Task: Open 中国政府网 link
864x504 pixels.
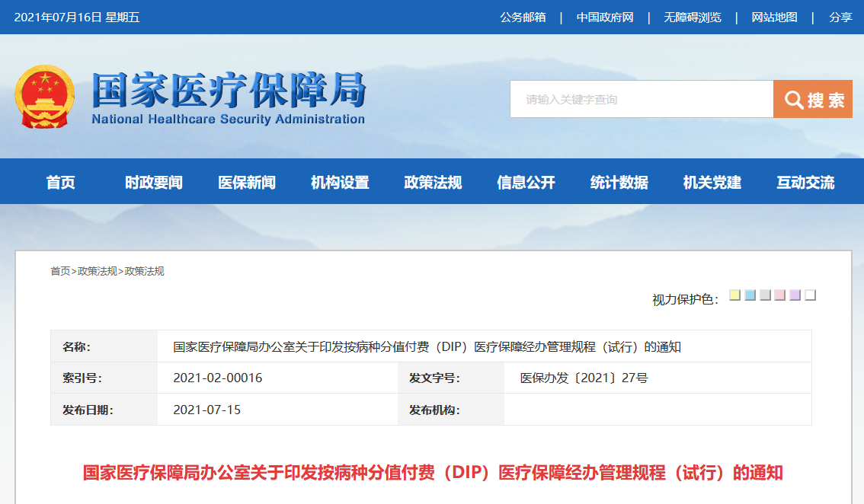Action: (605, 18)
